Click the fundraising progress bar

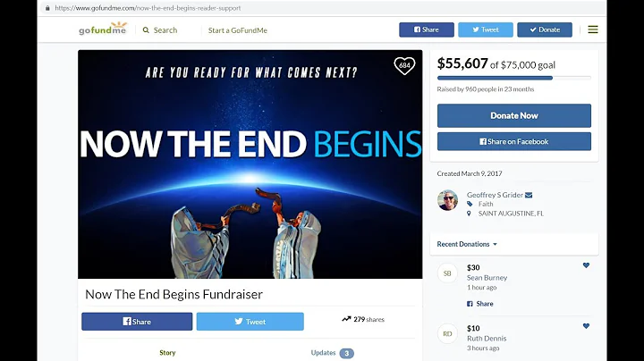point(513,78)
